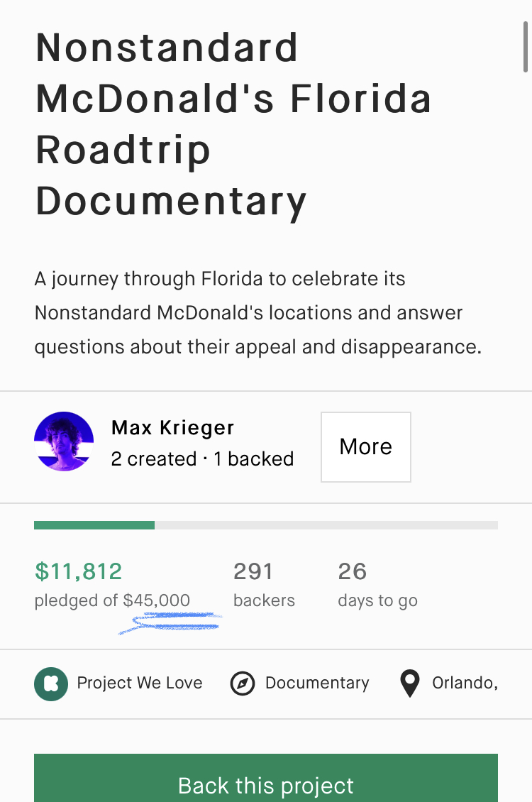This screenshot has width=532, height=802.
Task: Click the 291 backers count
Action: (253, 571)
